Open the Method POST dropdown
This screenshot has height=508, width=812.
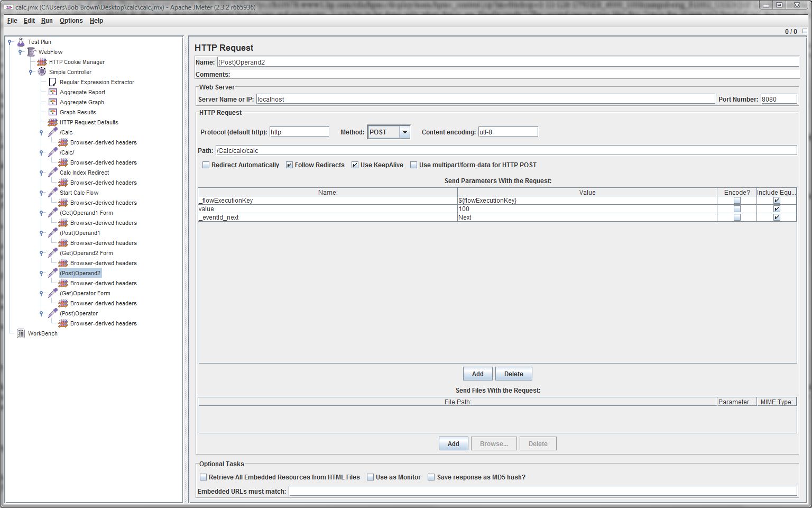(x=405, y=132)
